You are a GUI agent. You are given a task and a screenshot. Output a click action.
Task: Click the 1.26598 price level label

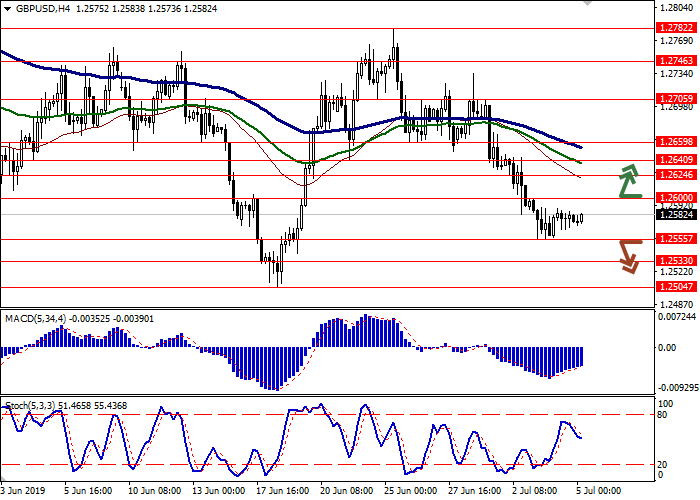tap(677, 142)
